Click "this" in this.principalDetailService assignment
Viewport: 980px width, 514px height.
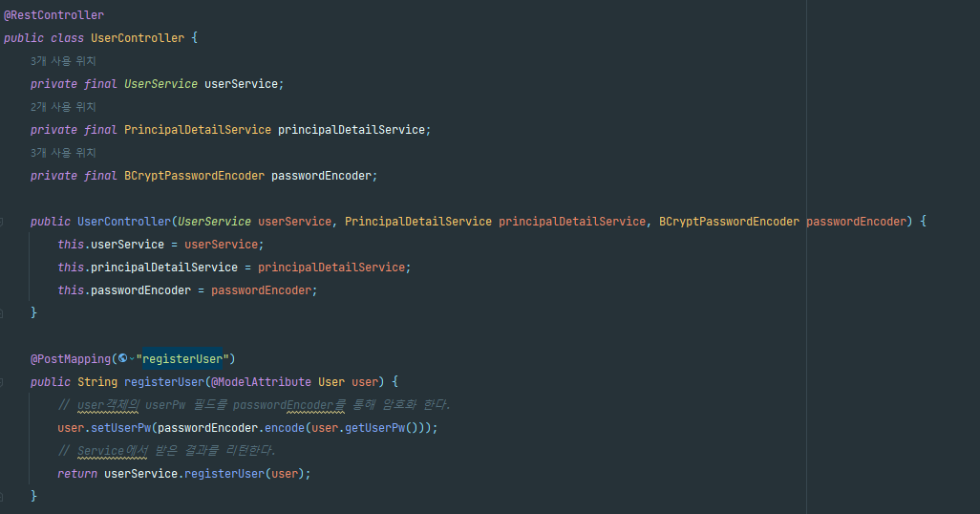pos(71,267)
